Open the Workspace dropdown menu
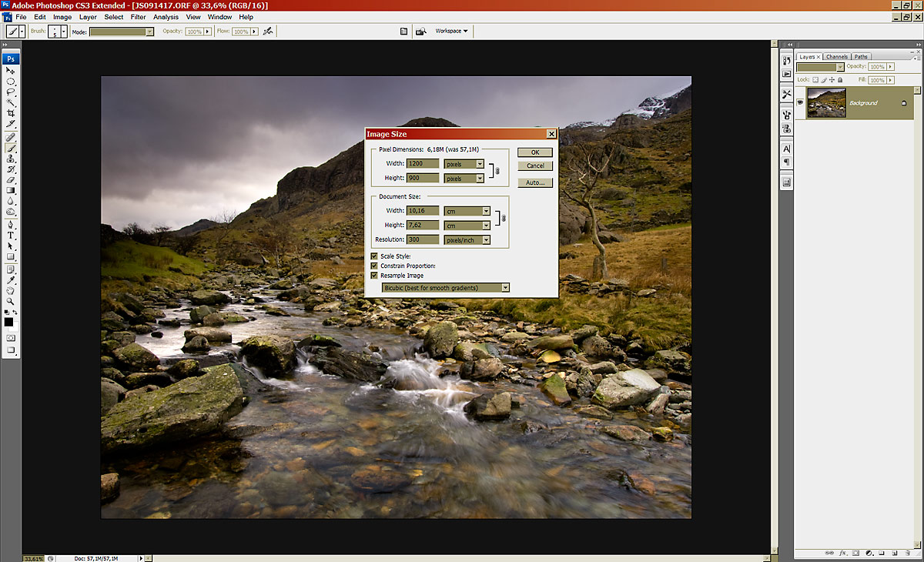924x562 pixels. [451, 31]
